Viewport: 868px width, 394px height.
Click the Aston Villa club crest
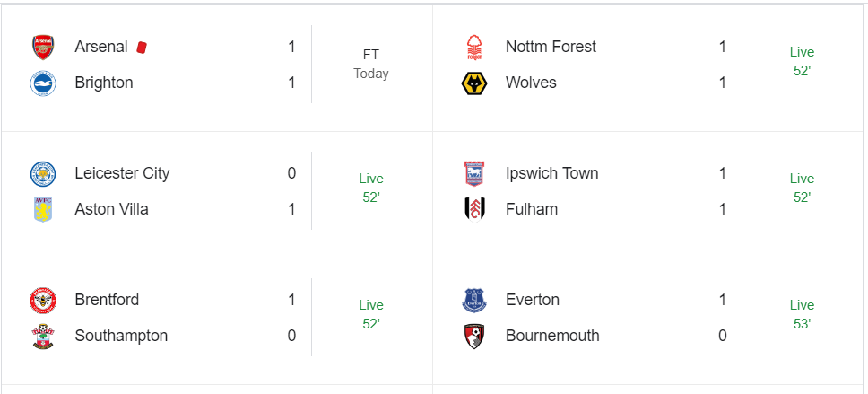[x=43, y=209]
